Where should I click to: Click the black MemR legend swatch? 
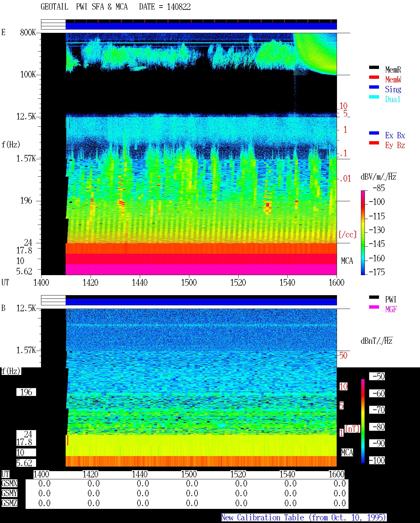(x=374, y=68)
